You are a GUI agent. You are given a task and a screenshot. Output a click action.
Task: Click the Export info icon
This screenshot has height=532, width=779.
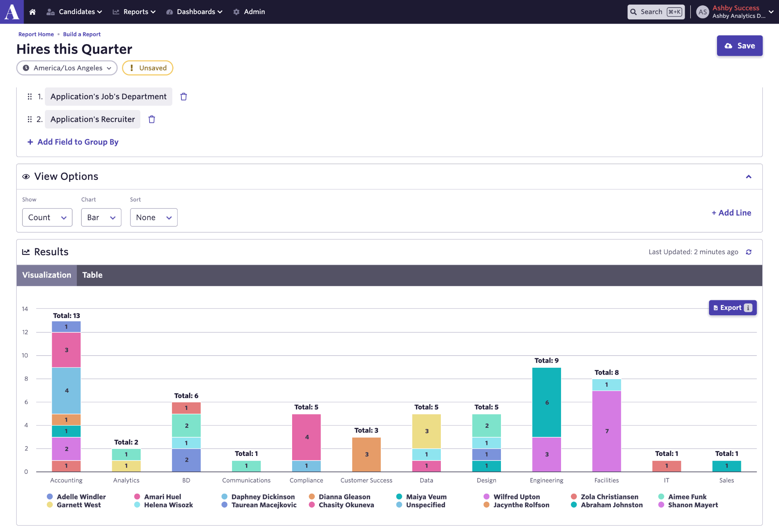[x=748, y=308]
